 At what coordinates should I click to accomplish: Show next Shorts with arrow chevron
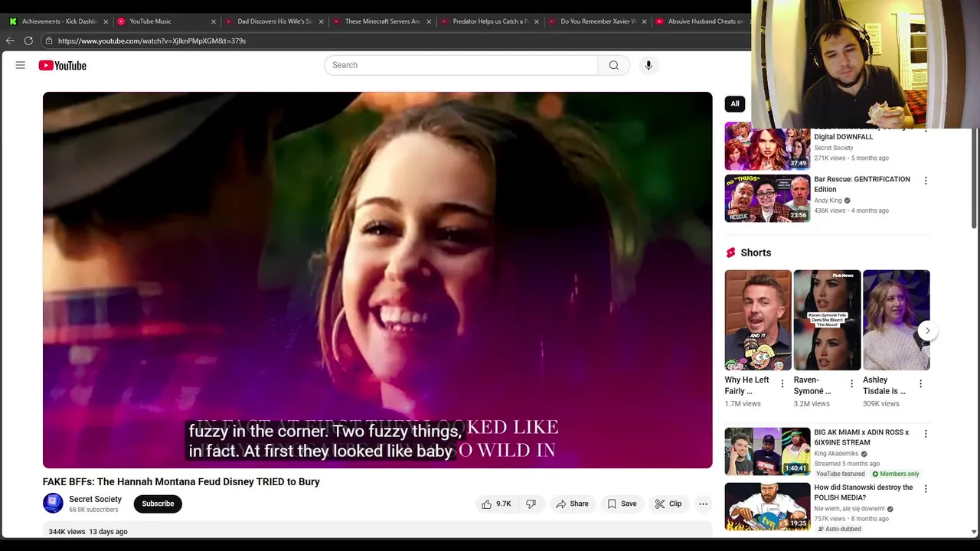[927, 331]
